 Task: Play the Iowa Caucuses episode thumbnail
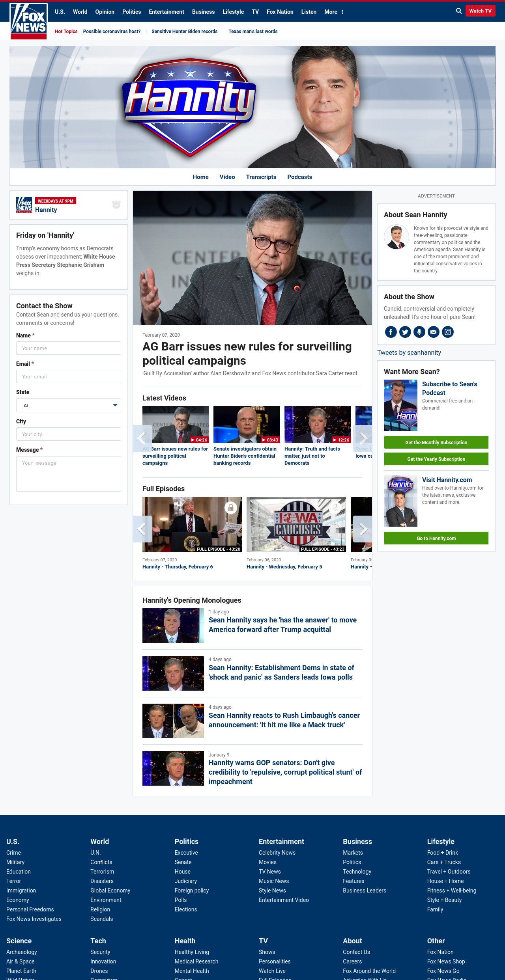tap(296, 524)
